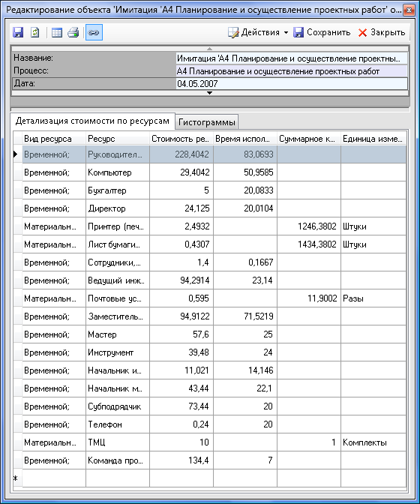
Task: Select the Ведущий инж.. resource cell
Action: tap(118, 280)
